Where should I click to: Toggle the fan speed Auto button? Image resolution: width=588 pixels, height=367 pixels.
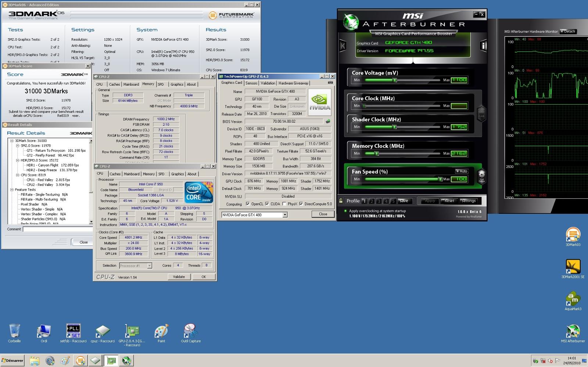point(462,171)
